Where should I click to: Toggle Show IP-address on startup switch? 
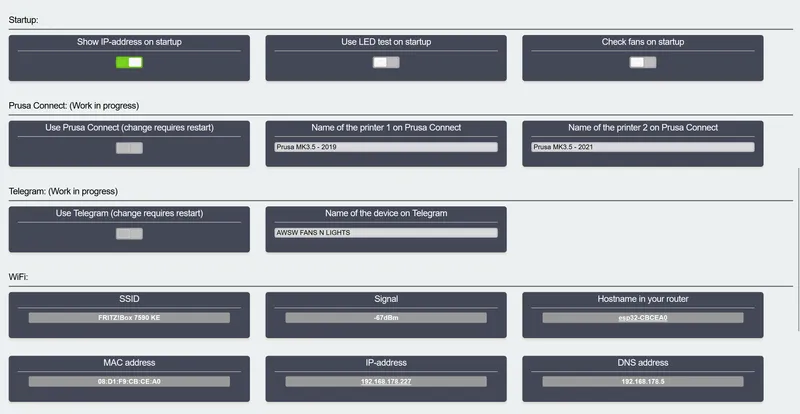[x=129, y=62]
